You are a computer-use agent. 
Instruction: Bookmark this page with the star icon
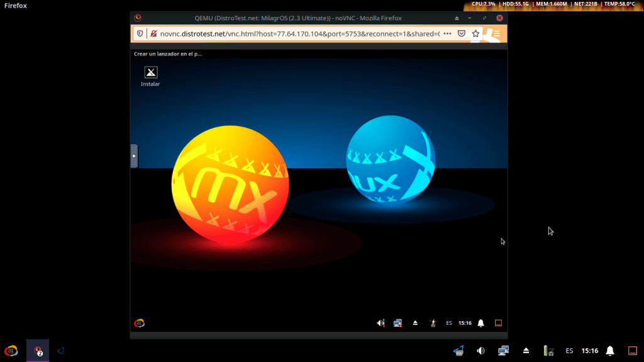(475, 33)
